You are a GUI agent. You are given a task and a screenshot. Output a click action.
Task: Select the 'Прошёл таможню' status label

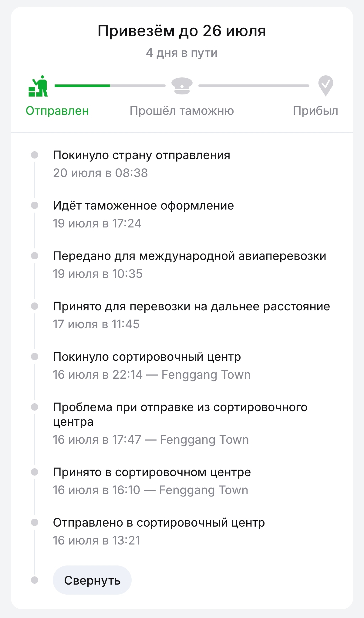[182, 111]
